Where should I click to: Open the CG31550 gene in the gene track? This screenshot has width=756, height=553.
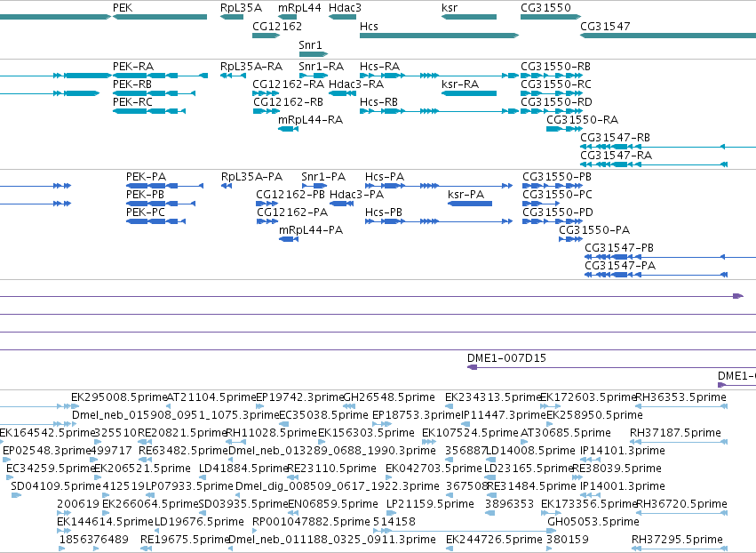pyautogui.click(x=551, y=17)
